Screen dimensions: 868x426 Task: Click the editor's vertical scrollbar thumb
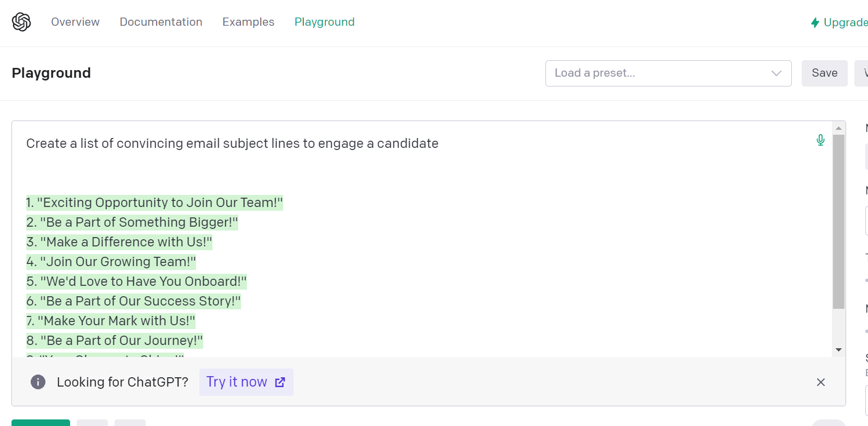(x=838, y=222)
